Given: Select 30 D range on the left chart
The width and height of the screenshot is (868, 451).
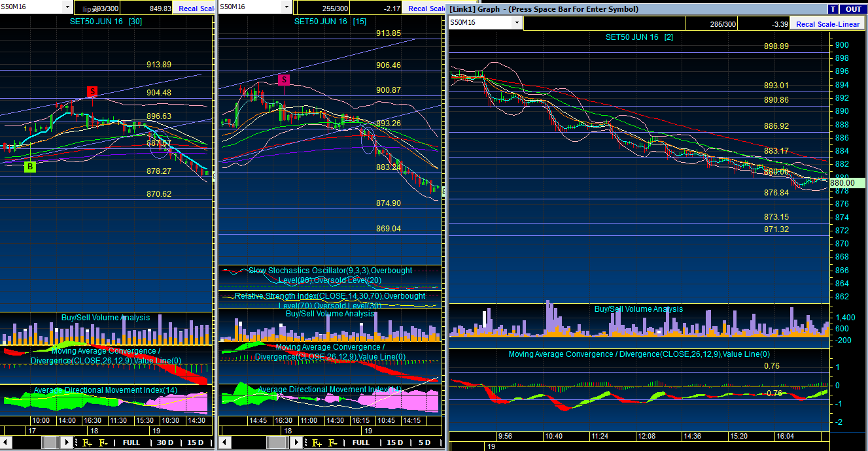Looking at the screenshot, I should (x=165, y=443).
